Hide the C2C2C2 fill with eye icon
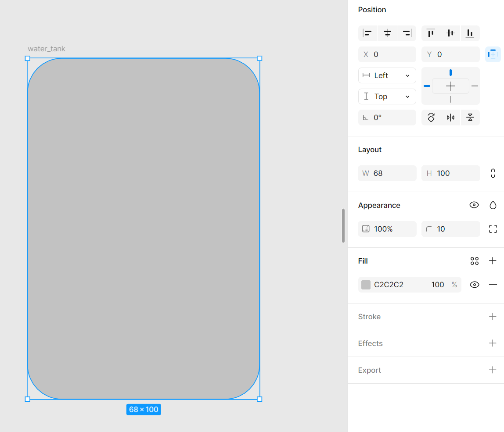This screenshot has width=504, height=432. coord(474,285)
